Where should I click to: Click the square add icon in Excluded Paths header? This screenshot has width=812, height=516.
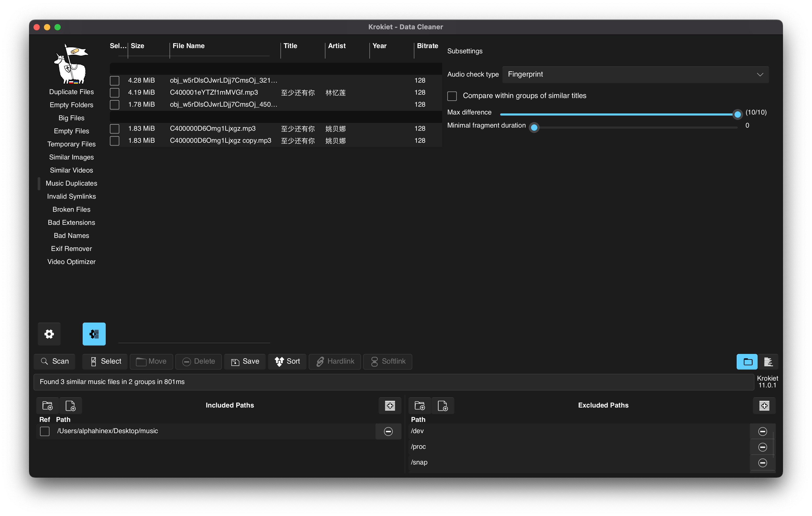click(764, 405)
